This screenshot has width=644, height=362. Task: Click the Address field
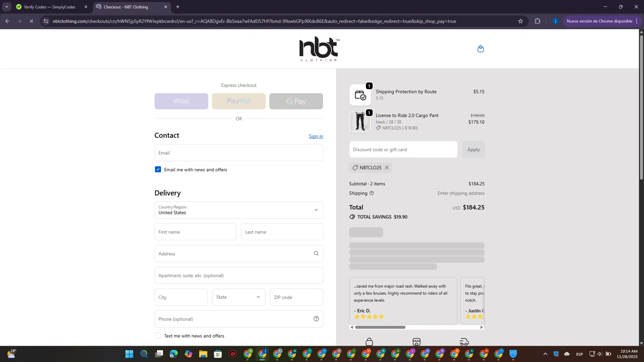click(x=239, y=253)
